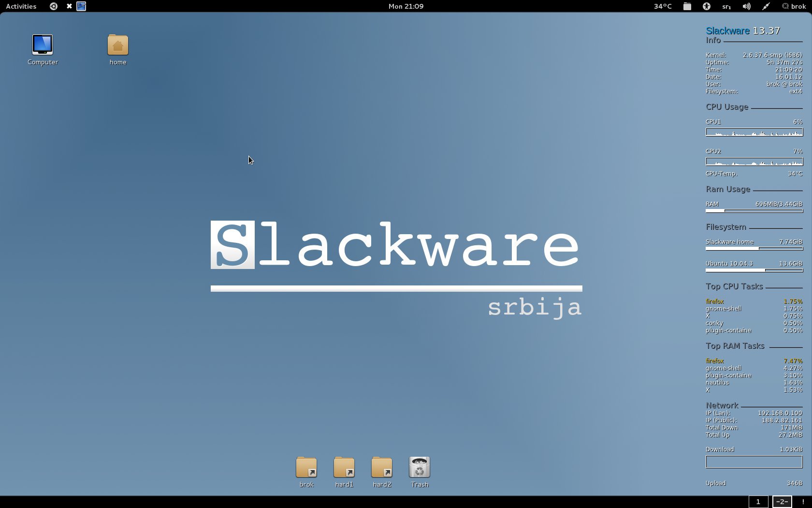The width and height of the screenshot is (812, 508).
Task: Open the brok user menu
Action: coord(794,6)
